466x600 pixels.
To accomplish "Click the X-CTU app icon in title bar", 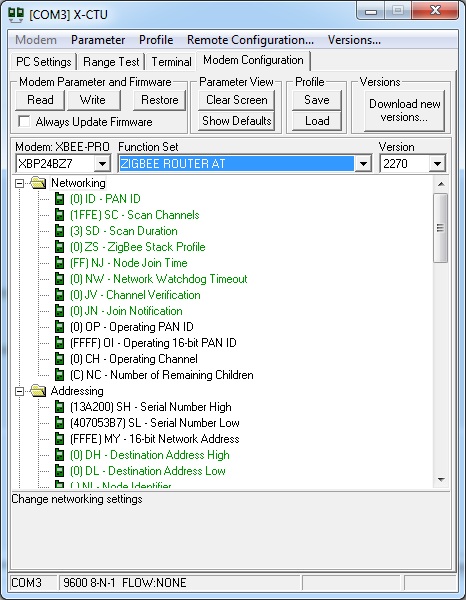I will 16,15.
